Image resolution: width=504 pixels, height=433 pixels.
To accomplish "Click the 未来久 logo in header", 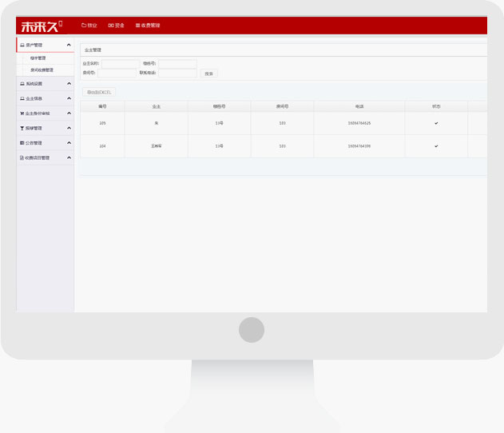I will pos(39,25).
